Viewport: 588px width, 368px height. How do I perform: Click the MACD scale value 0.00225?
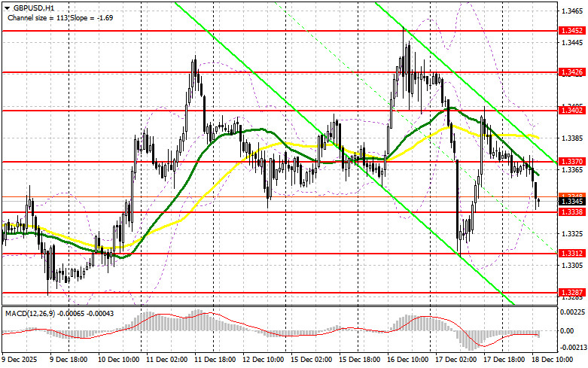(x=572, y=312)
